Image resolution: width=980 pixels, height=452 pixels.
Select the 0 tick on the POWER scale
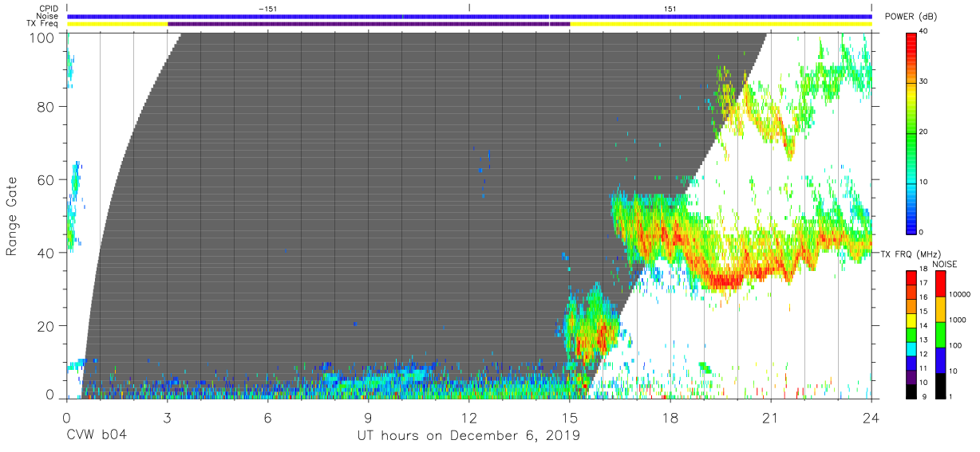[922, 232]
